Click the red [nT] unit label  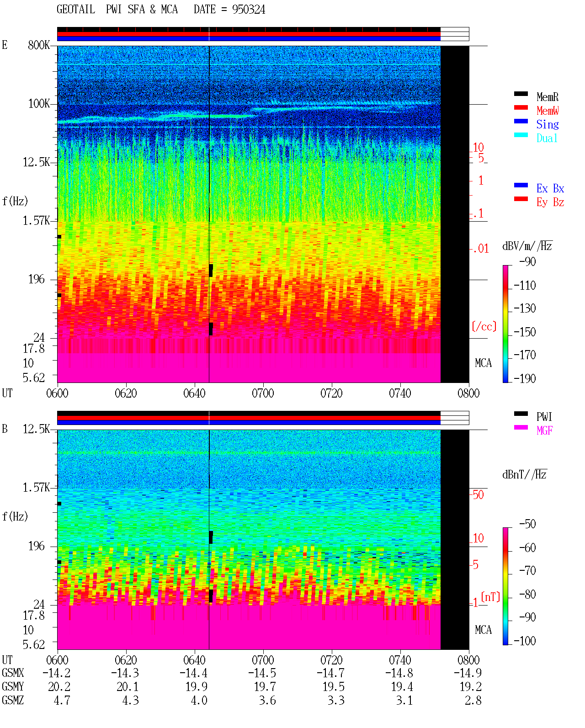click(490, 597)
